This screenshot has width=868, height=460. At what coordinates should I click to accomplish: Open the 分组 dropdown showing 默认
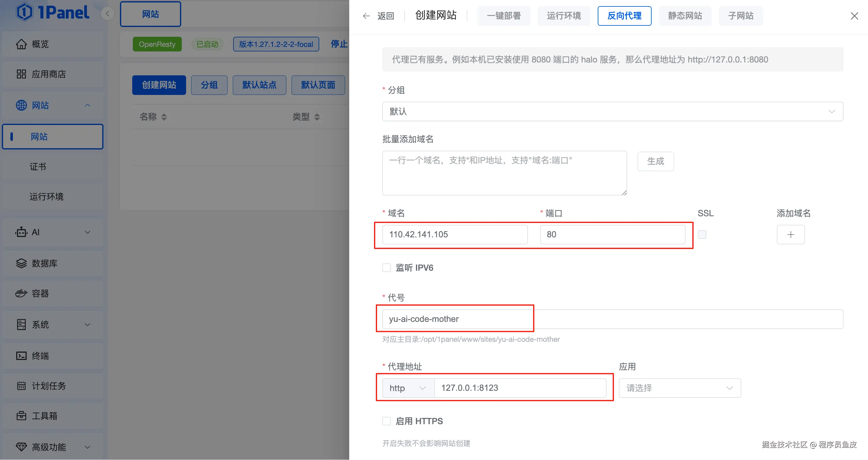click(x=612, y=111)
